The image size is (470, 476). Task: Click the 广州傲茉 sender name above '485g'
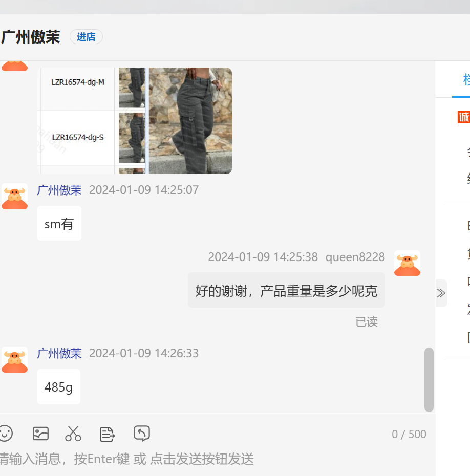point(59,354)
